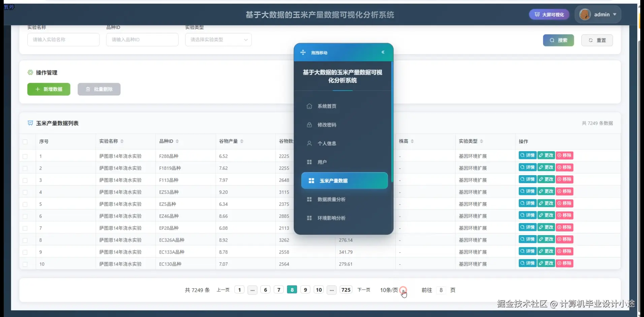644x317 pixels.
Task: Jump to page 725 in pagination
Action: 346,289
